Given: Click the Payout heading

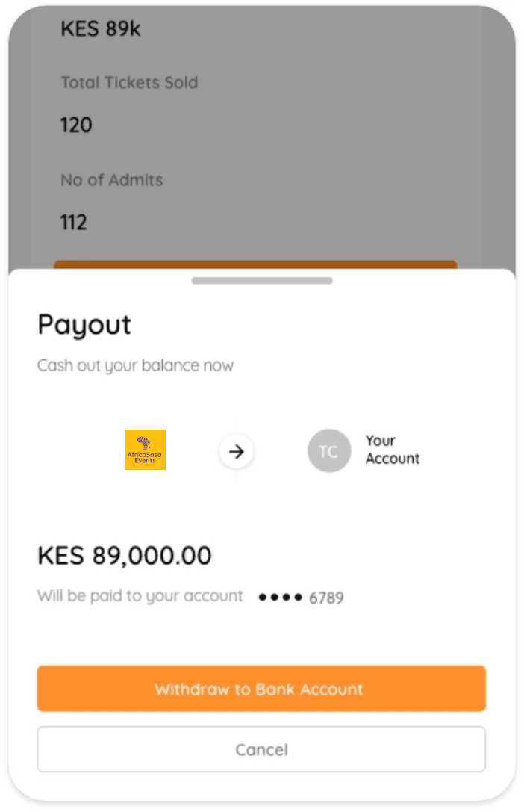Looking at the screenshot, I should pyautogui.click(x=84, y=325).
